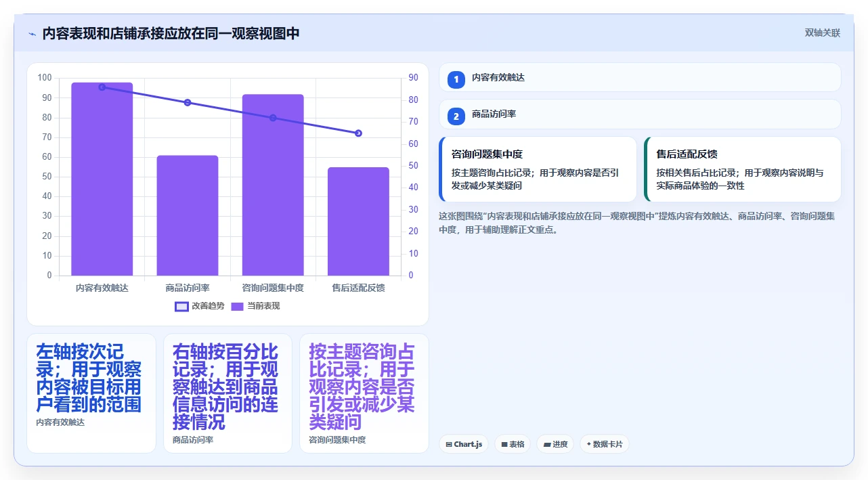Click trend line point above 商品访问率
Screen dimensions: 868x480
188,102
